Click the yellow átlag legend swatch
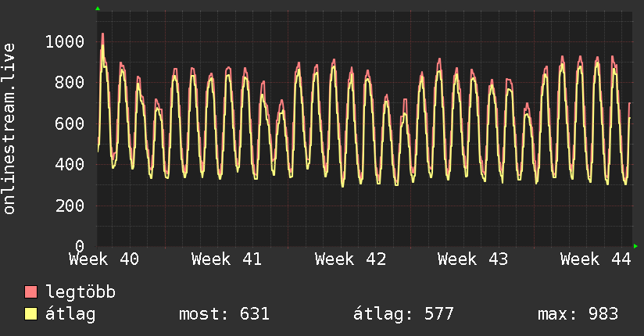The width and height of the screenshot is (644, 336). (30, 314)
